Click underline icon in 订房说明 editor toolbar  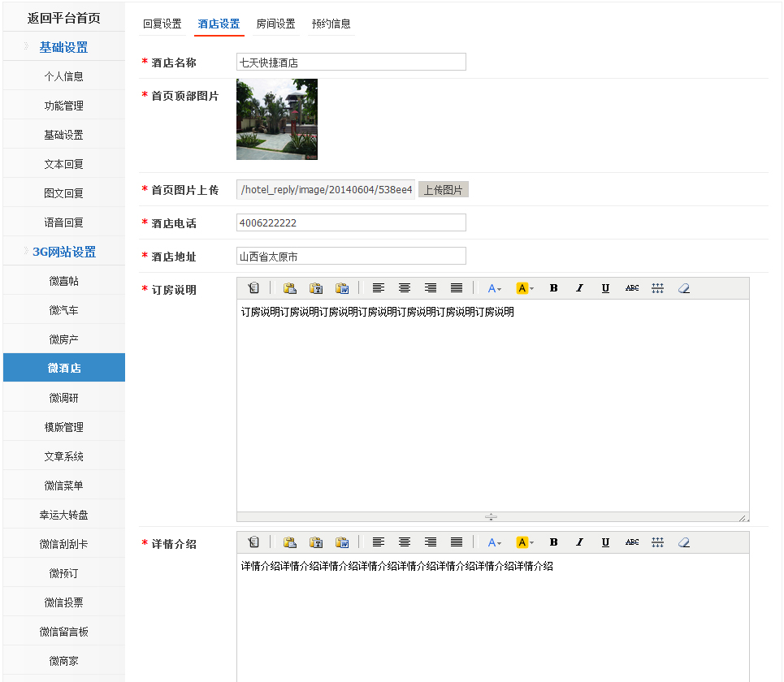click(x=605, y=288)
